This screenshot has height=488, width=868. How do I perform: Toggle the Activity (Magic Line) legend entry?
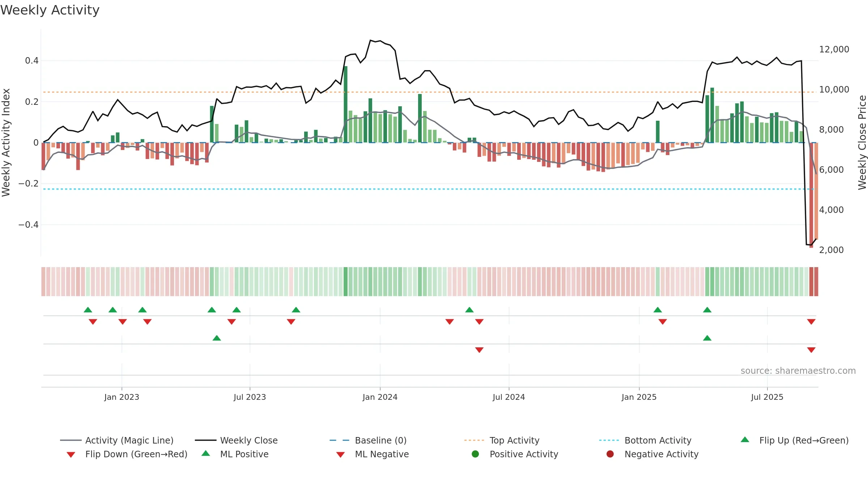pyautogui.click(x=117, y=440)
